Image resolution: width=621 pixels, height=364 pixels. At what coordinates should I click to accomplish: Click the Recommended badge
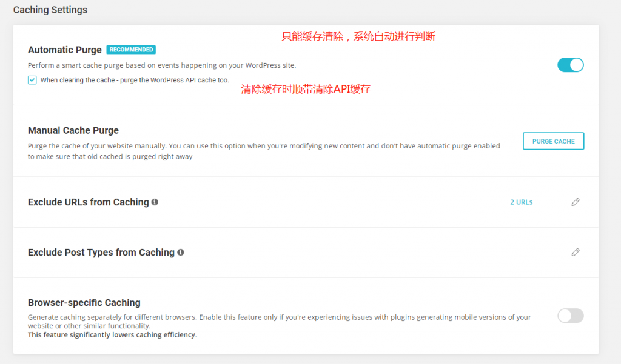click(130, 50)
